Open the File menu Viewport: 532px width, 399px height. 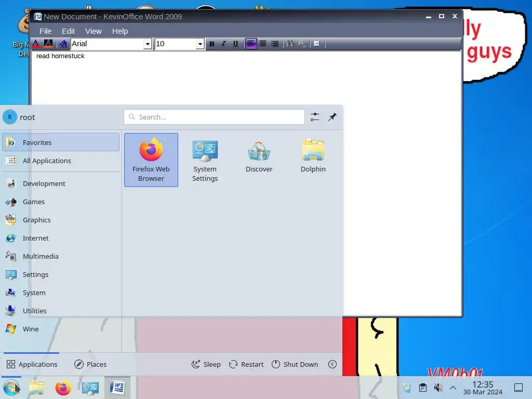(46, 31)
